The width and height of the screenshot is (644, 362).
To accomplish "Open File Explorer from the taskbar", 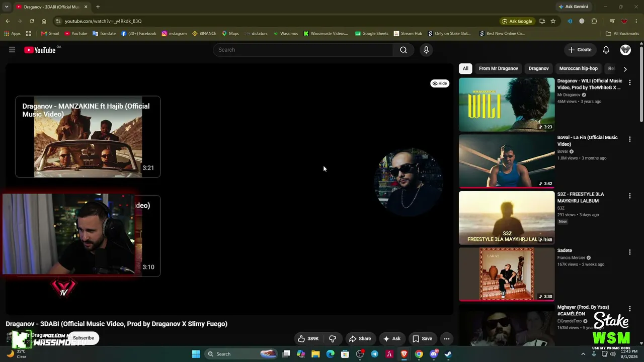I will 315,354.
